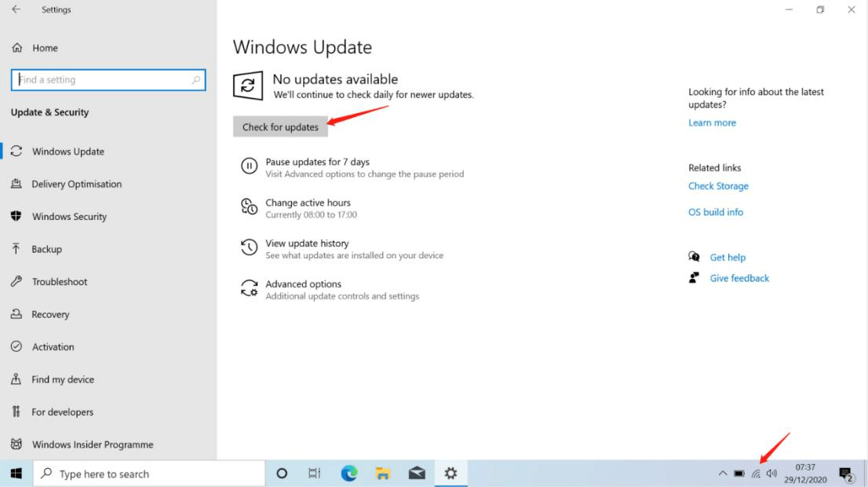This screenshot has height=487, width=868.
Task: Open Cortana from the taskbar
Action: click(x=282, y=474)
